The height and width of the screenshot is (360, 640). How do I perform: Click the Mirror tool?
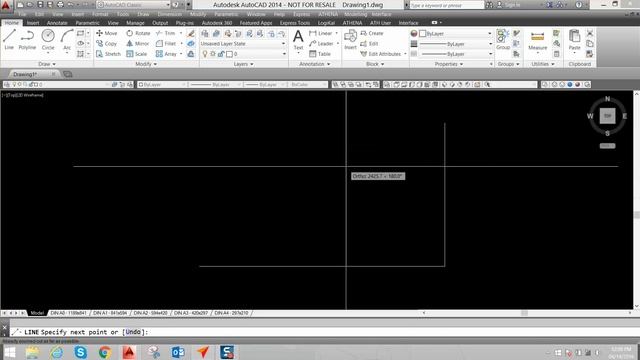pos(138,43)
